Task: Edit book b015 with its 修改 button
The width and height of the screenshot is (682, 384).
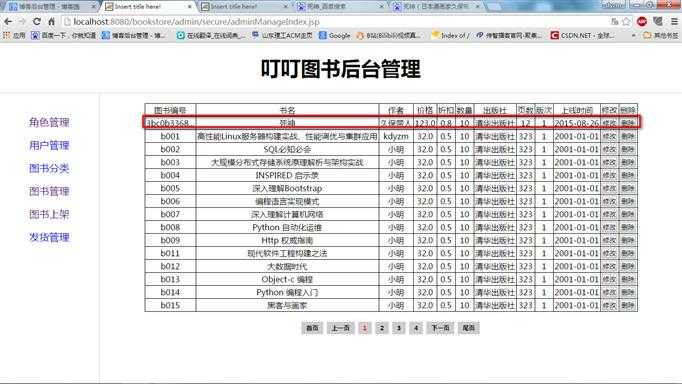Action: [x=609, y=305]
